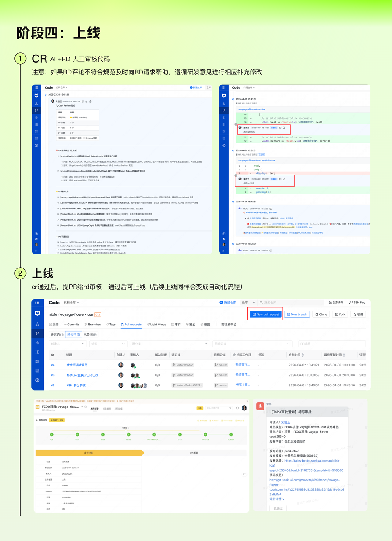Screen dimensions: 392x541
Task: Open the 发布部署 tab in FEDO page
Action: (95, 408)
